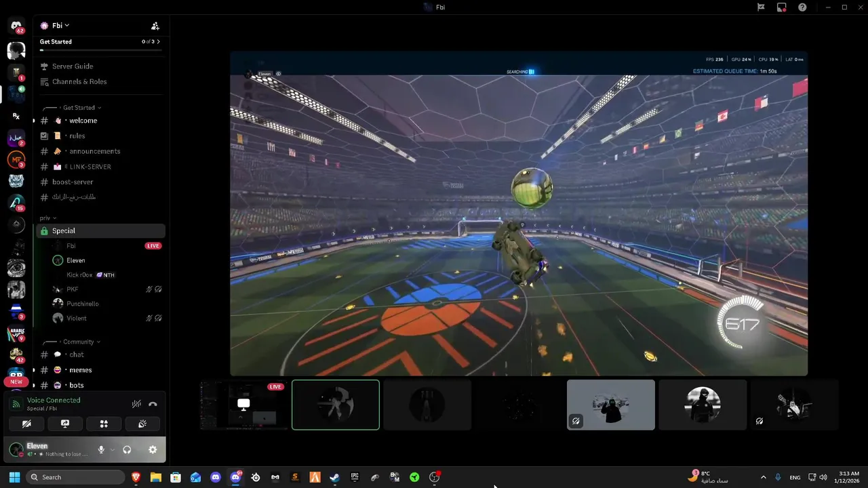Screen dimensions: 868x488
Task: Open the Help question mark icon
Action: tap(803, 7)
